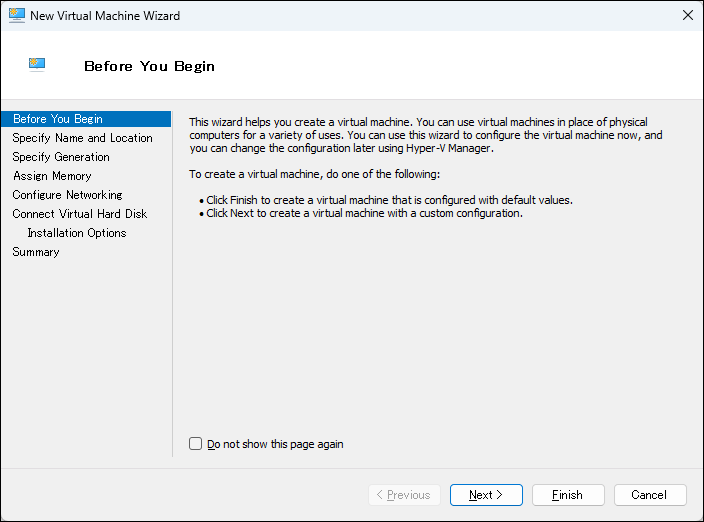Click the wizard description paragraph text
The width and height of the screenshot is (704, 522).
pos(425,135)
